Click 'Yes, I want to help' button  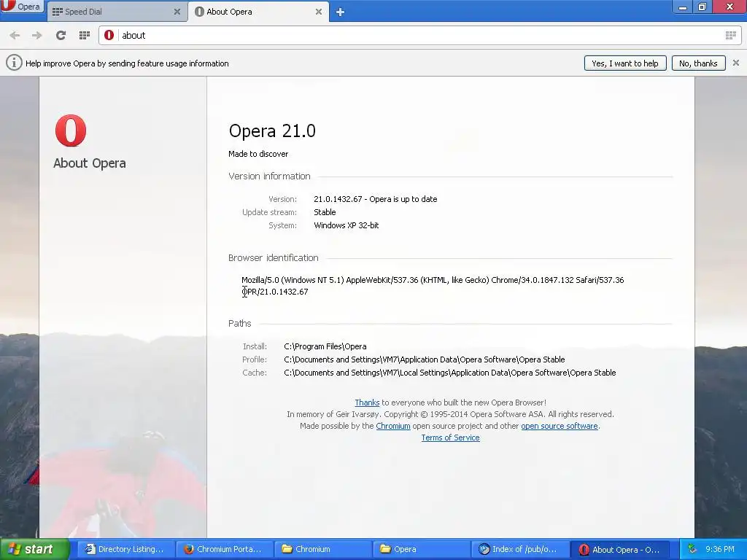click(624, 63)
